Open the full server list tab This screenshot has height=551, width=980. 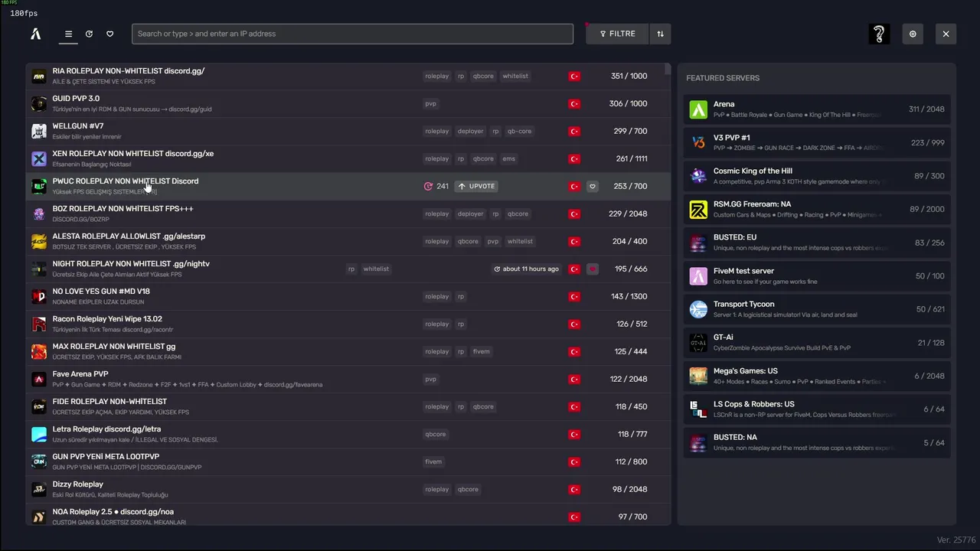point(68,34)
